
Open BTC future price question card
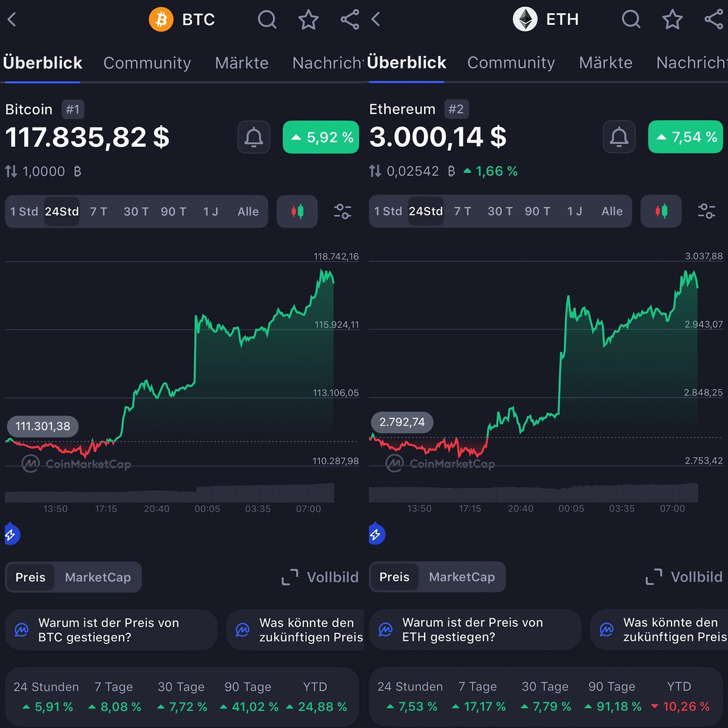tap(295, 630)
